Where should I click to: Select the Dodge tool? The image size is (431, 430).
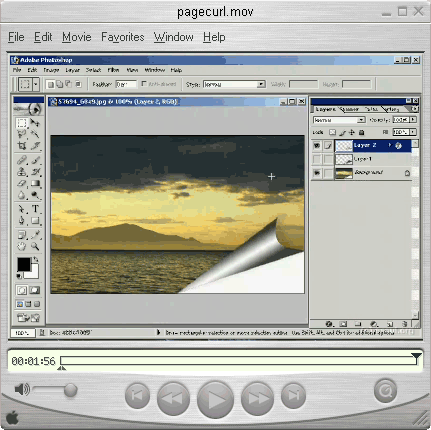pyautogui.click(x=35, y=195)
